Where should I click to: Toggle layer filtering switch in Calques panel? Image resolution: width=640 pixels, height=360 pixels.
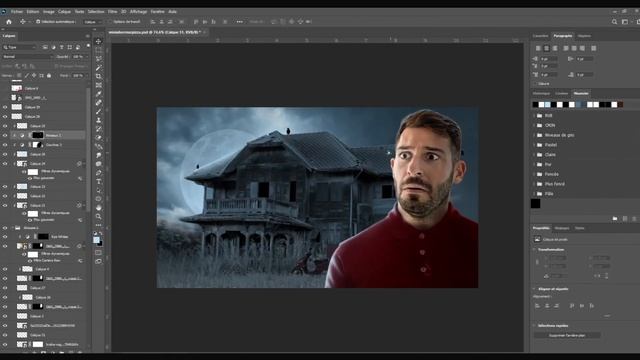(x=89, y=46)
